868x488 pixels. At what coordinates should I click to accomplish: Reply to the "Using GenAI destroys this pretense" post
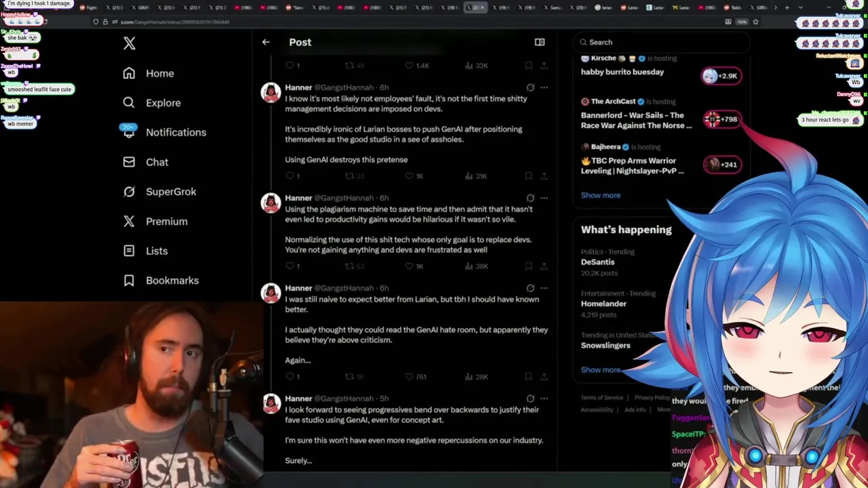point(292,176)
